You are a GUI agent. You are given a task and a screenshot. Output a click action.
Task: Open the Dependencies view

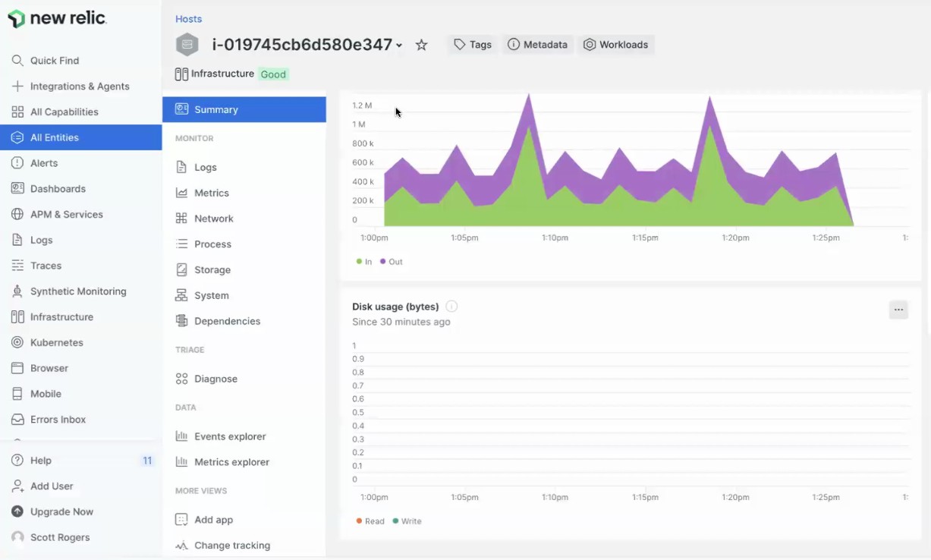[226, 321]
